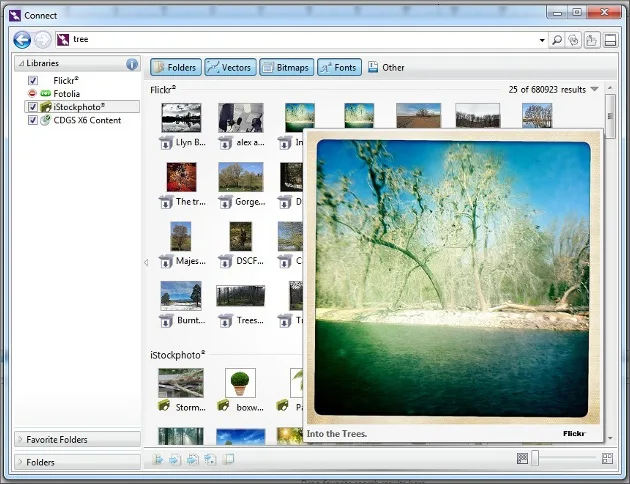Open the results count dropdown arrow
This screenshot has width=630, height=484.
click(595, 89)
